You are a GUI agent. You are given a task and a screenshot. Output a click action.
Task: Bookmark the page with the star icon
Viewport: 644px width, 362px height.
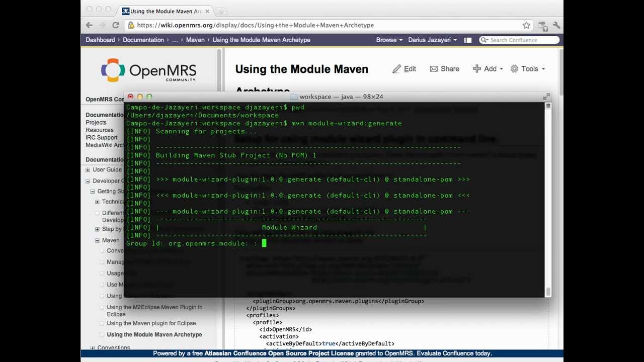pos(526,25)
